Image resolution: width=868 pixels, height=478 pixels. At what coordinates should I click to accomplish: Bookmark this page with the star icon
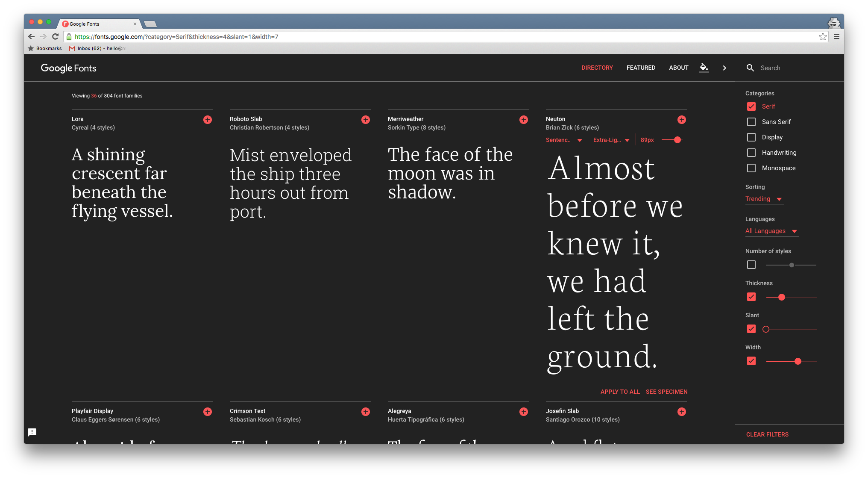coord(823,37)
